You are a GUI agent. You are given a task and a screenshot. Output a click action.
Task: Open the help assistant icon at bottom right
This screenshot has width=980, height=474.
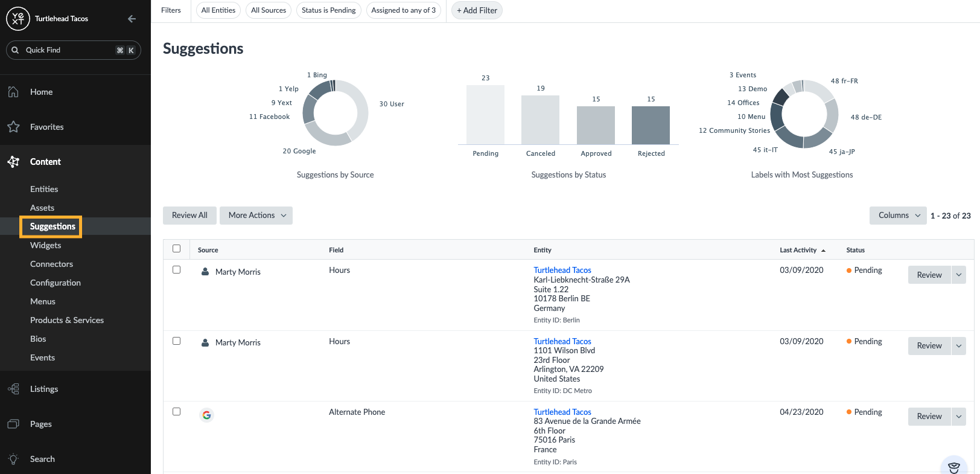click(954, 466)
